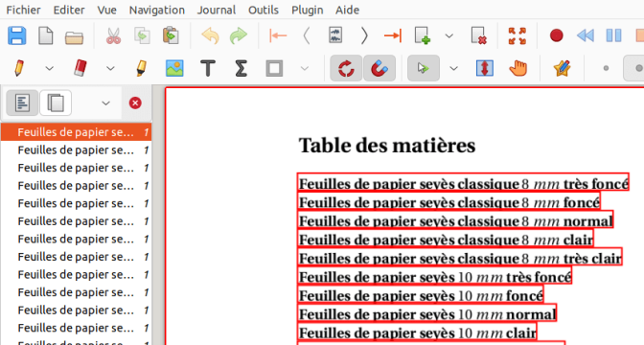
Task: Select the highlighted first sidebar outline entry
Action: pos(76,132)
